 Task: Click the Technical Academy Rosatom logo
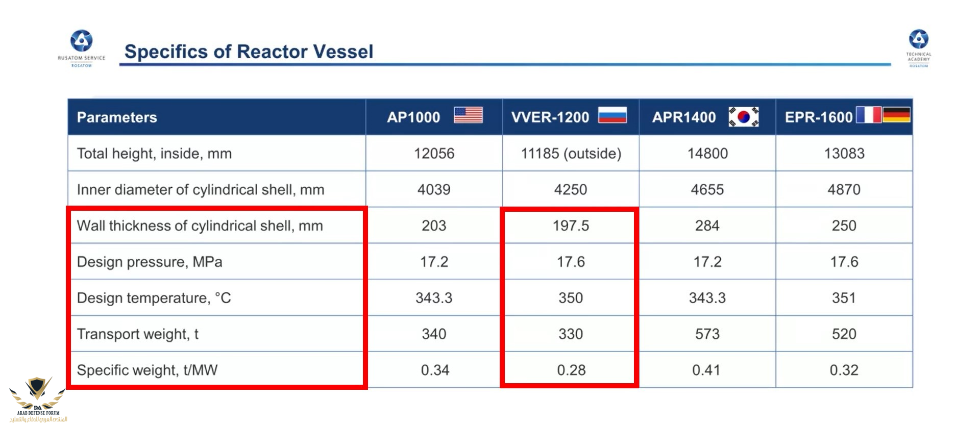coord(919,48)
